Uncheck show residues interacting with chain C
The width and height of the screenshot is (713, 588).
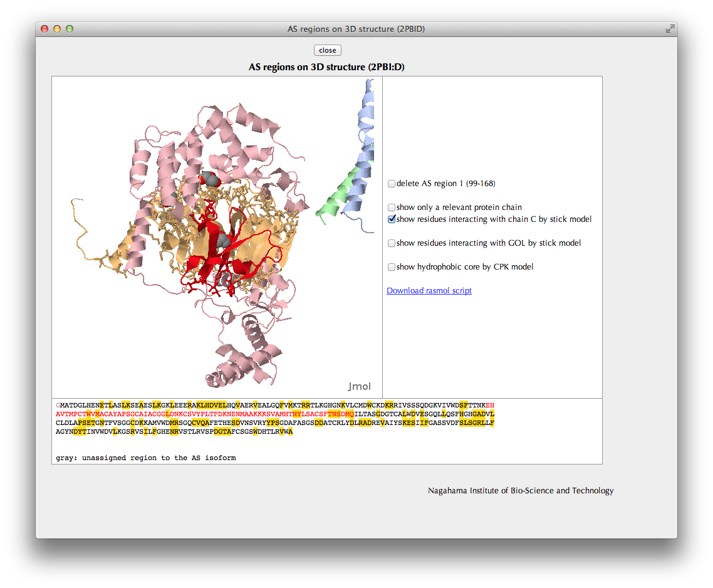[392, 219]
